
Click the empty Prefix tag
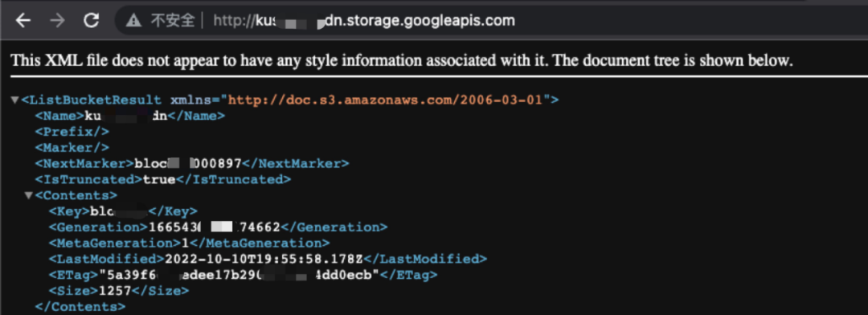(x=72, y=132)
